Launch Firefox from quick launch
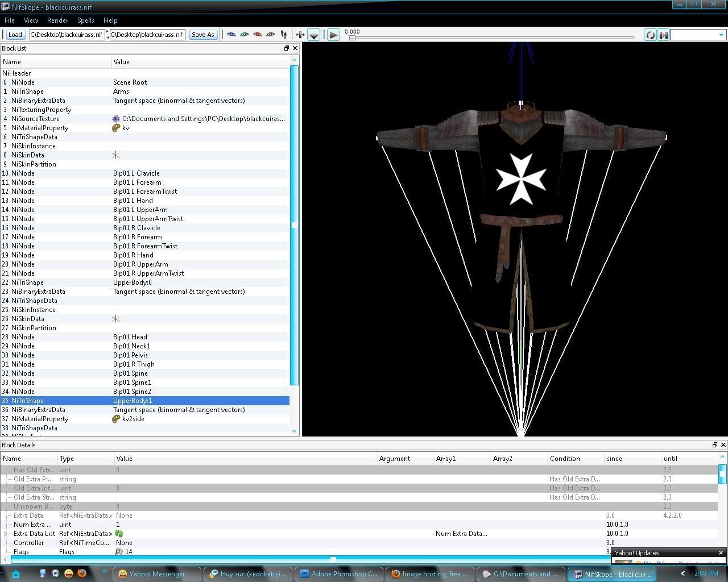The width and height of the screenshot is (728, 582). pyautogui.click(x=82, y=573)
